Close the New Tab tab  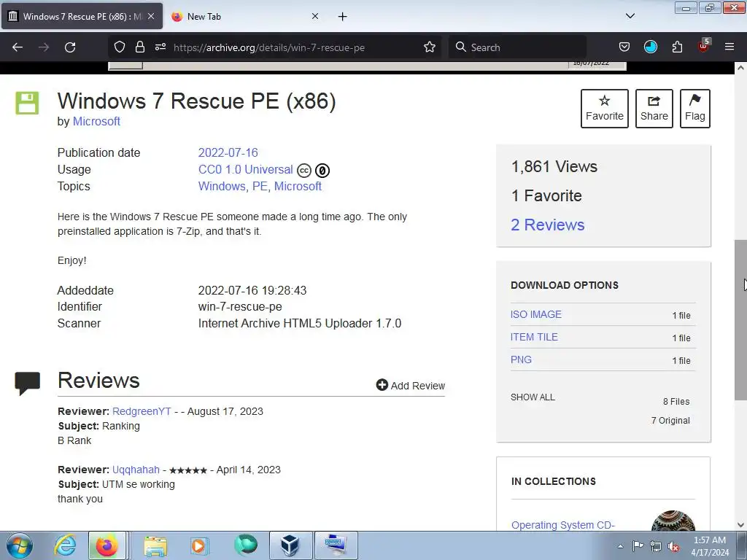[315, 17]
